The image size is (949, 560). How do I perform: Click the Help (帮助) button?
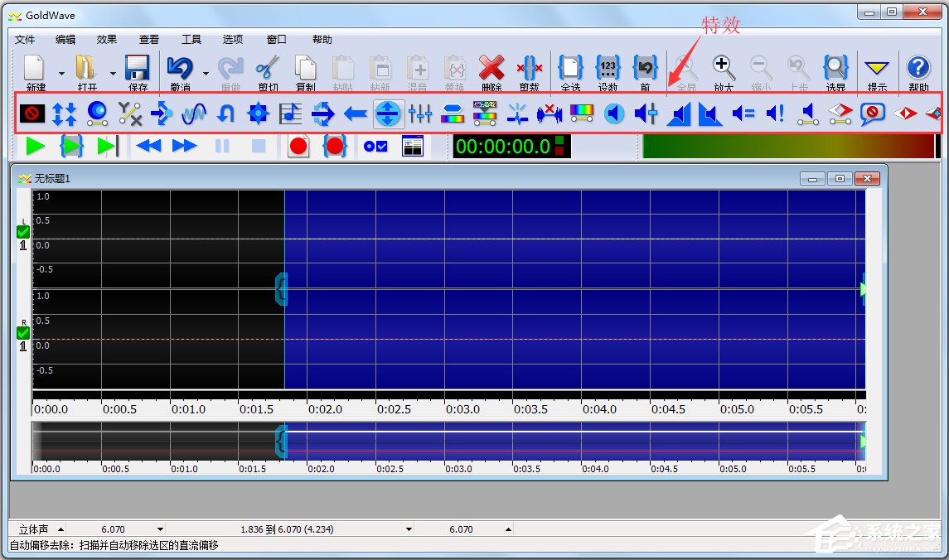tap(918, 72)
